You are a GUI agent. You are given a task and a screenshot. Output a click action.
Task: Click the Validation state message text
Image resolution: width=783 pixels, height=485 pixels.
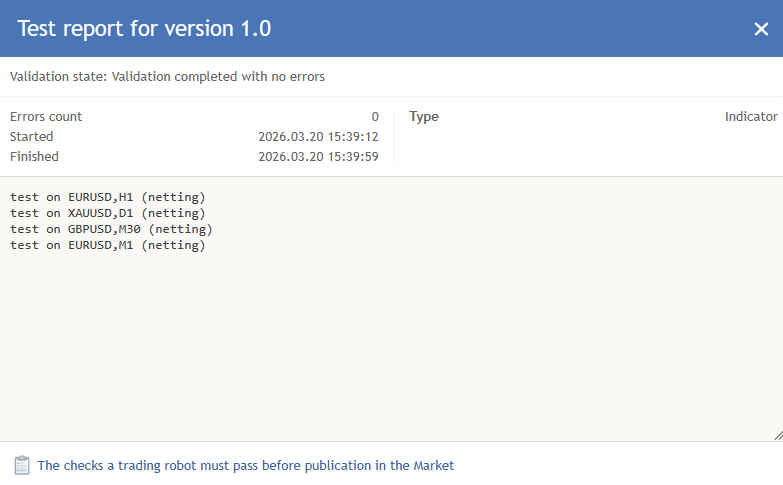click(x=167, y=76)
